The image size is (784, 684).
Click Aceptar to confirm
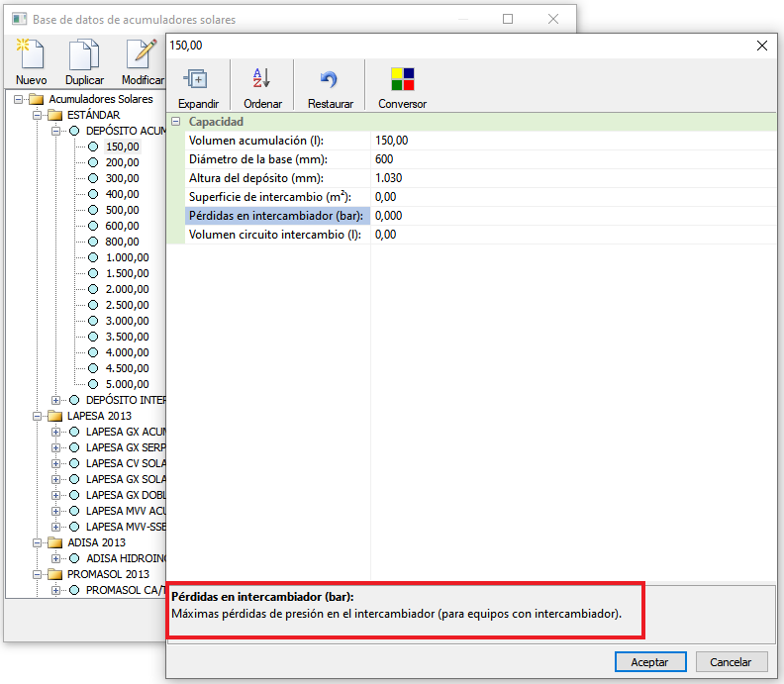point(650,662)
